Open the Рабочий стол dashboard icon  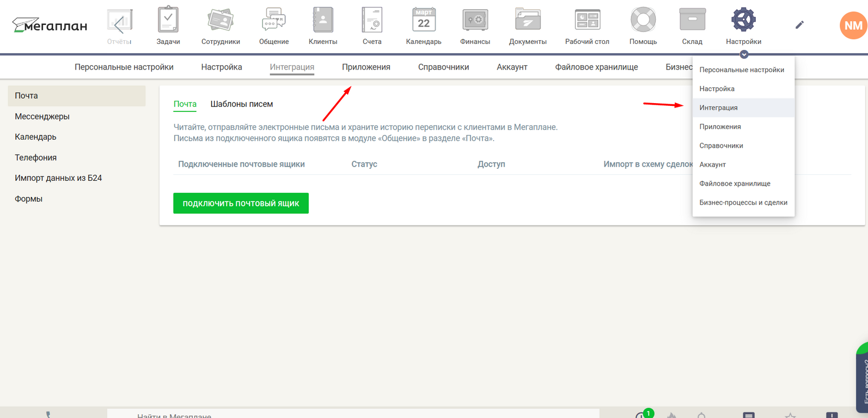[x=587, y=21]
